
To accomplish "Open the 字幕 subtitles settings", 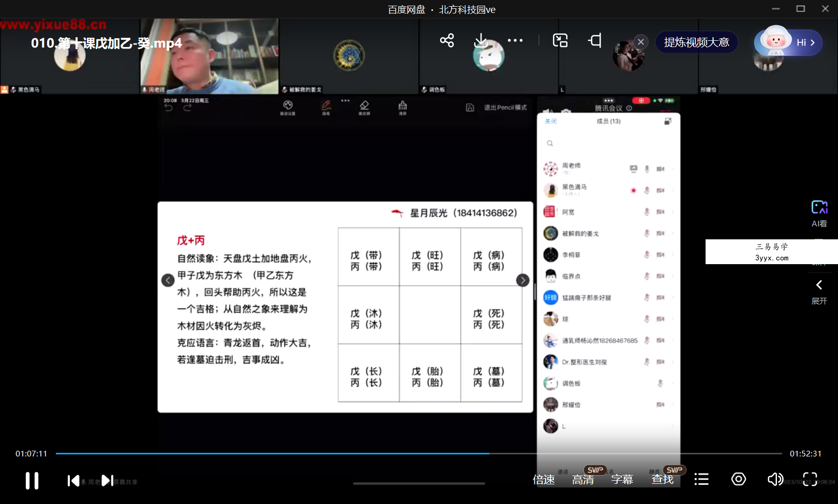I will click(x=622, y=480).
